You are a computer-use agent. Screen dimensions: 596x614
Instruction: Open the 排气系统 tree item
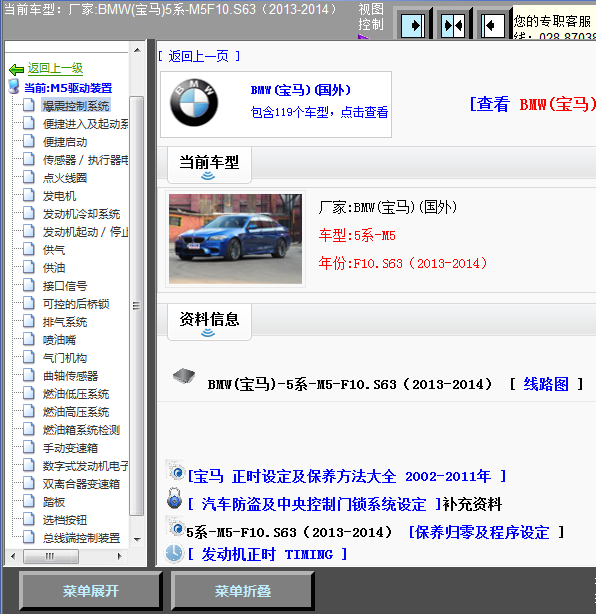[x=65, y=322]
